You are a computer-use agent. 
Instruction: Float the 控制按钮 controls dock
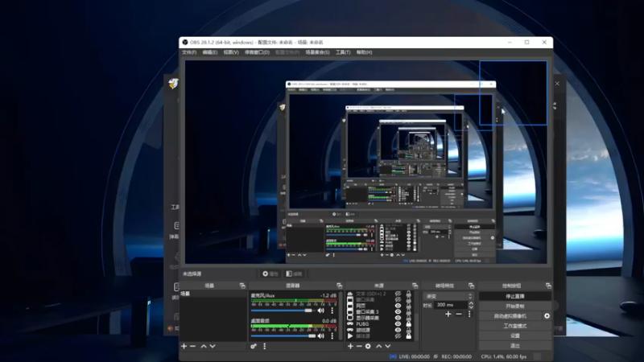(x=548, y=286)
